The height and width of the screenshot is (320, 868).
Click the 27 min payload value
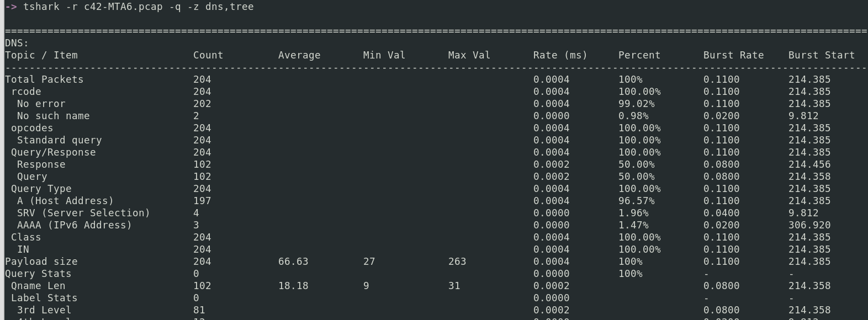click(369, 262)
